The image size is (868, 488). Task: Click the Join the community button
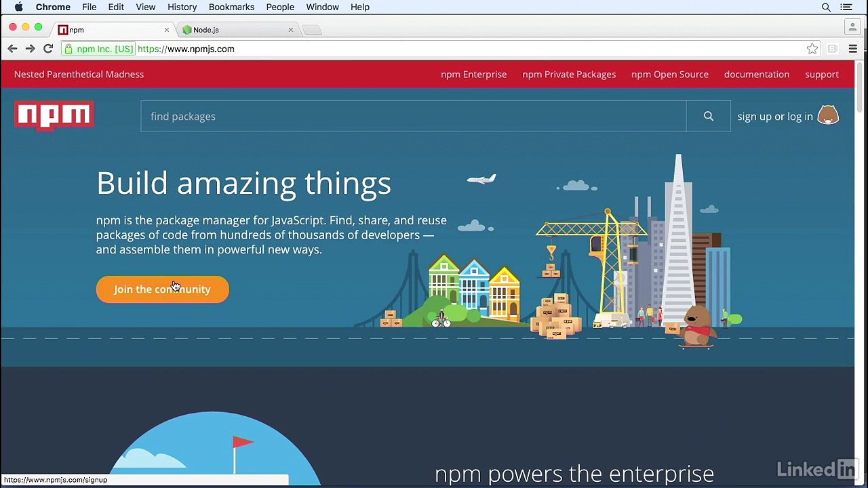coord(163,289)
